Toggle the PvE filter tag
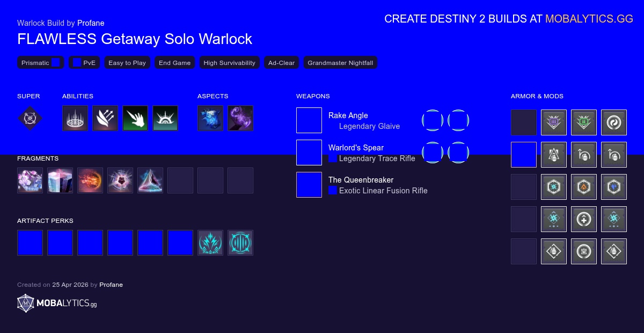 click(x=84, y=62)
